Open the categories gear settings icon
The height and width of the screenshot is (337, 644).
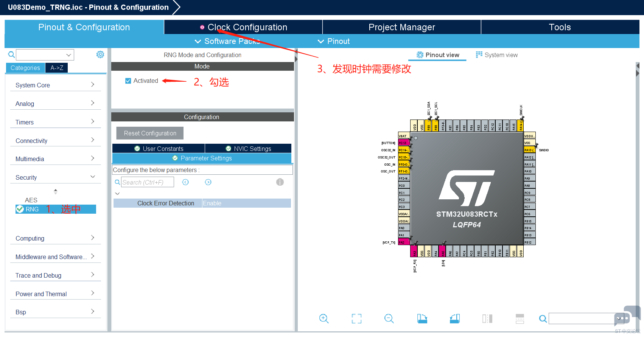coord(100,54)
